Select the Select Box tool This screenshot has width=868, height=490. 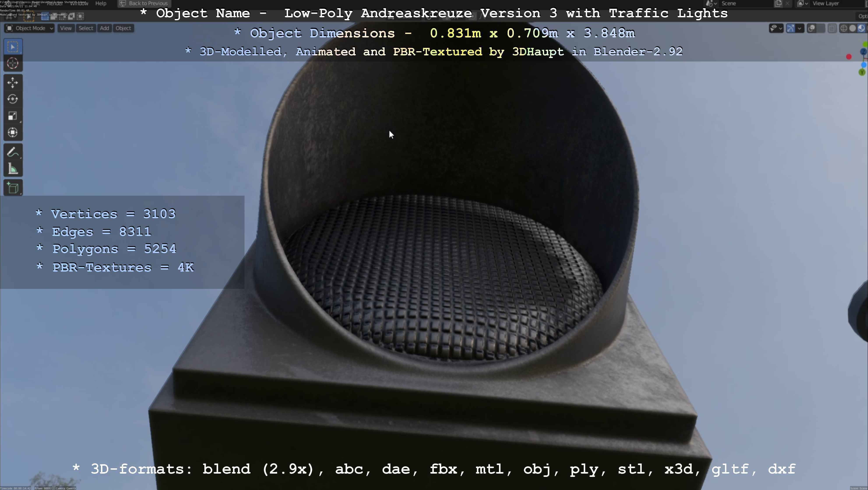[13, 47]
